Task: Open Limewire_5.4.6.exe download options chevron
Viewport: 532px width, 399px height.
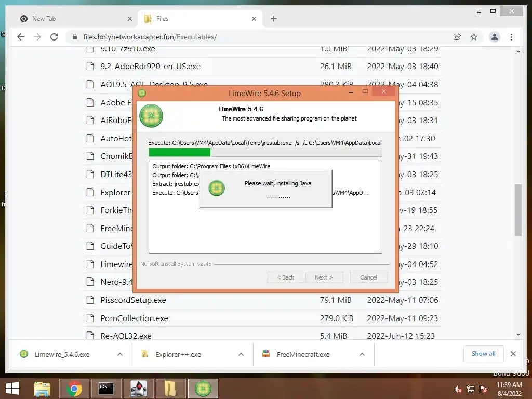Action: (x=120, y=354)
